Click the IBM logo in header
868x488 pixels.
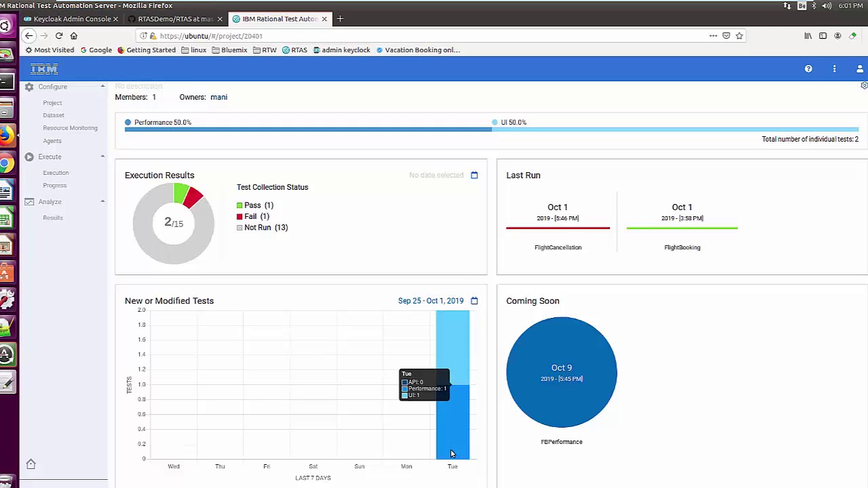44,68
